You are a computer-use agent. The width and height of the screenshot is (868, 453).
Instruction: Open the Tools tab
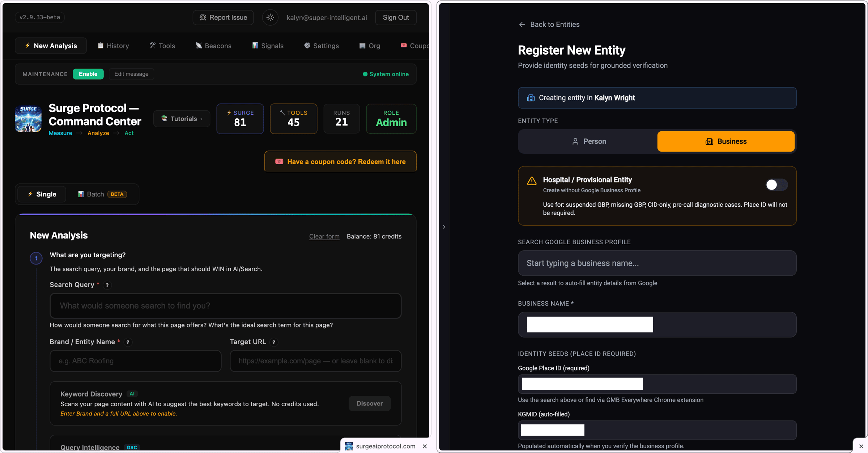(x=162, y=46)
